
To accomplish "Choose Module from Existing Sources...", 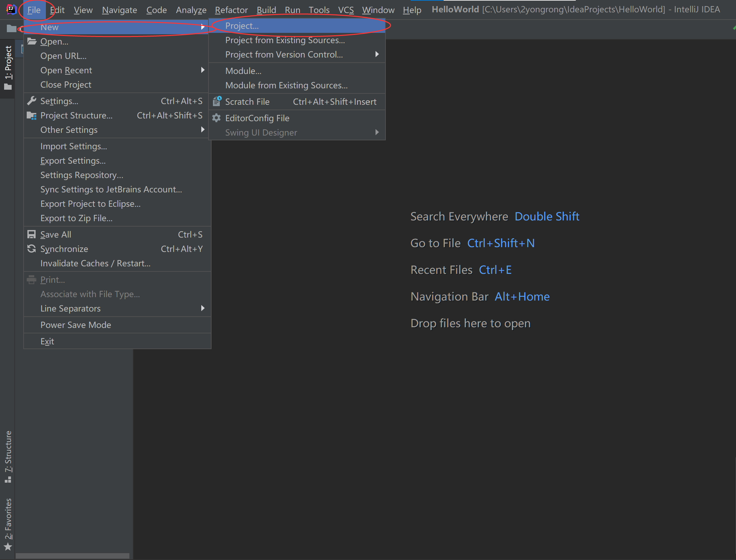I will point(286,85).
